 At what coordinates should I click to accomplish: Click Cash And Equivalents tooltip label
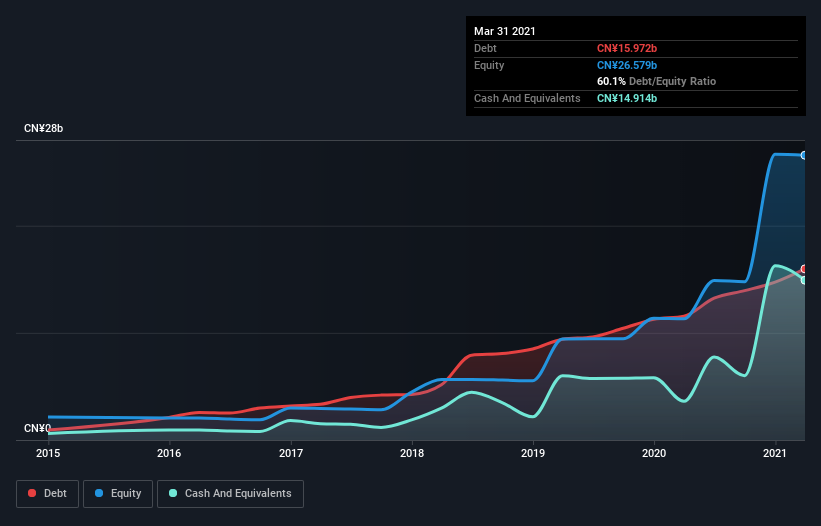pos(527,98)
